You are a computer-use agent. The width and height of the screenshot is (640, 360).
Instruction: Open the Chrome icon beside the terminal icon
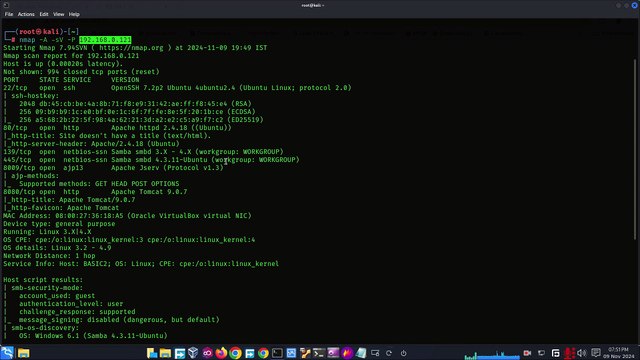[x=263, y=353]
